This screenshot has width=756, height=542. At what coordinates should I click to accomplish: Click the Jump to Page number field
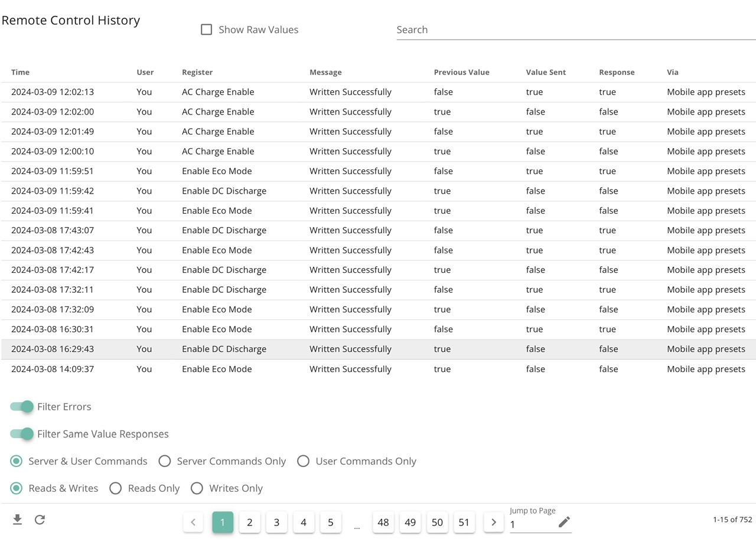[532, 524]
